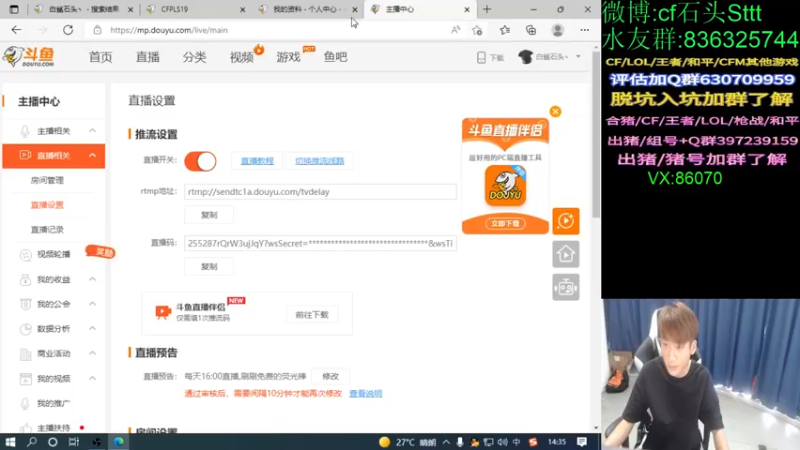The width and height of the screenshot is (800, 450).
Task: Click the browser address bar URL
Action: click(169, 30)
